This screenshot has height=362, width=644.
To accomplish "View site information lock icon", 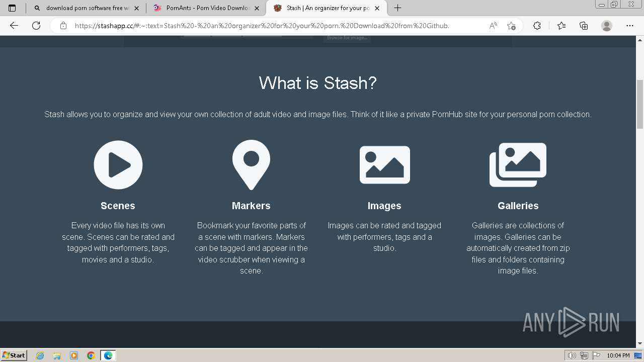I will click(x=63, y=26).
